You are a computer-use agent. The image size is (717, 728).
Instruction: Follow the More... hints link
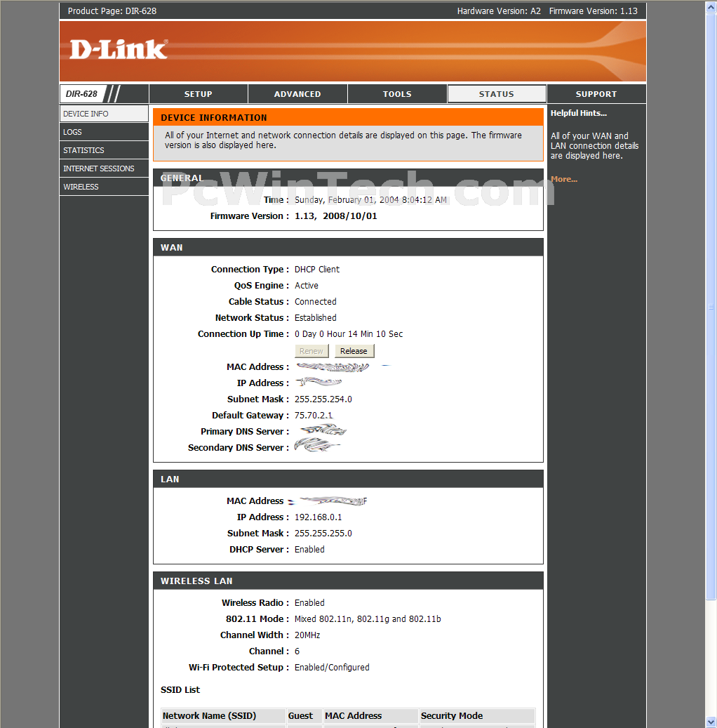564,179
